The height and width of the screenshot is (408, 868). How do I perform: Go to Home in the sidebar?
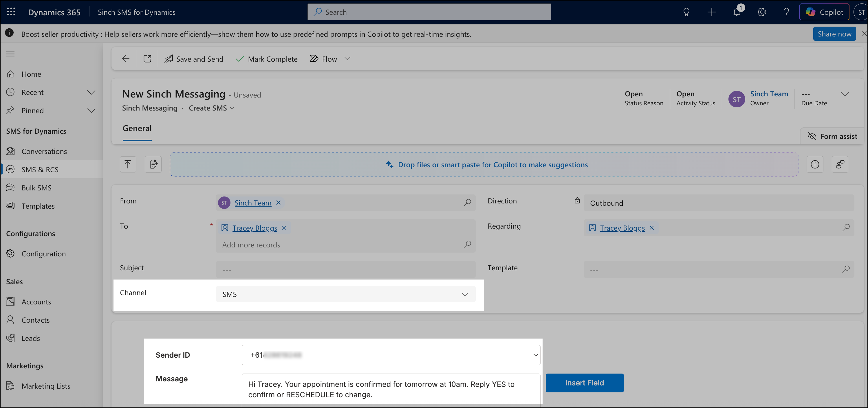coord(31,74)
